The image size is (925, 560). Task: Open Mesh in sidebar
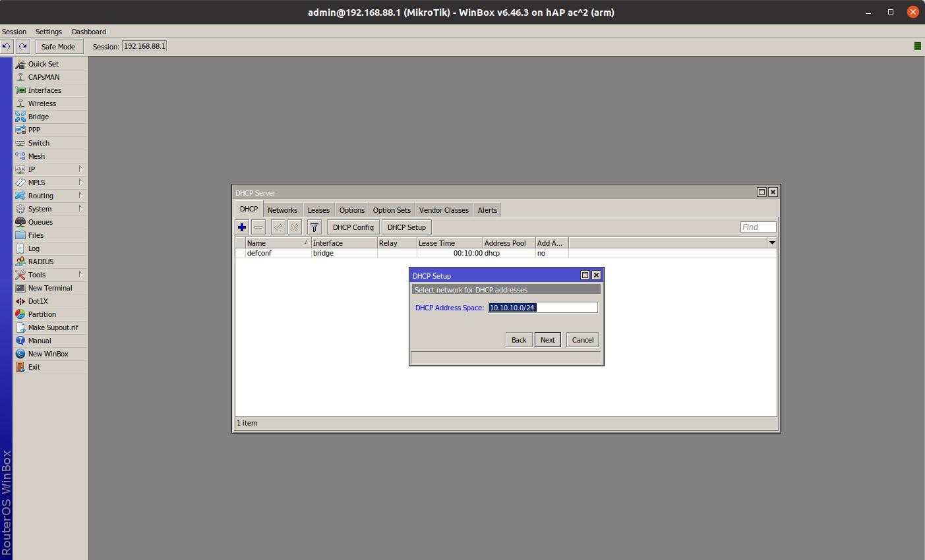tap(50, 156)
